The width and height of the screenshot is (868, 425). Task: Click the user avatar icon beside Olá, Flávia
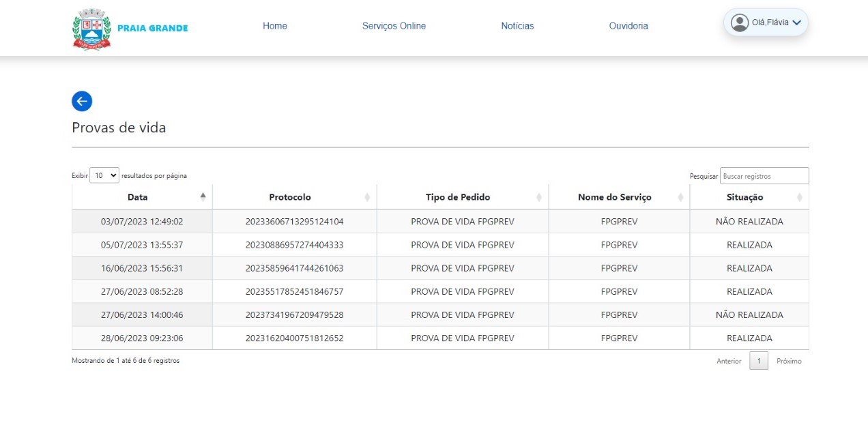(739, 23)
